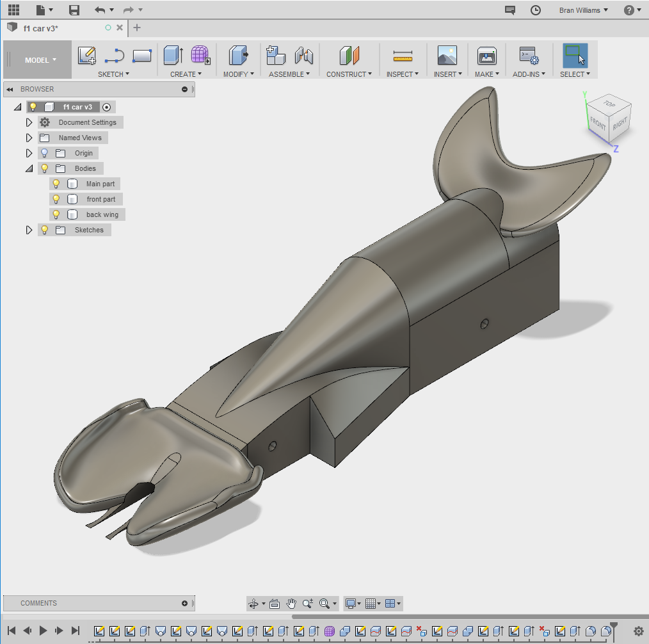Expand the COMMENTS panel plus button

click(x=184, y=604)
